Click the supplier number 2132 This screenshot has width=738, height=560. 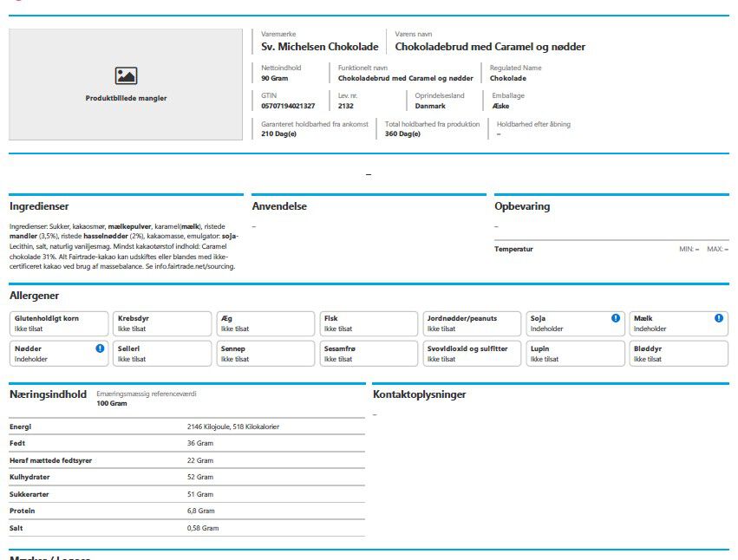pyautogui.click(x=345, y=106)
